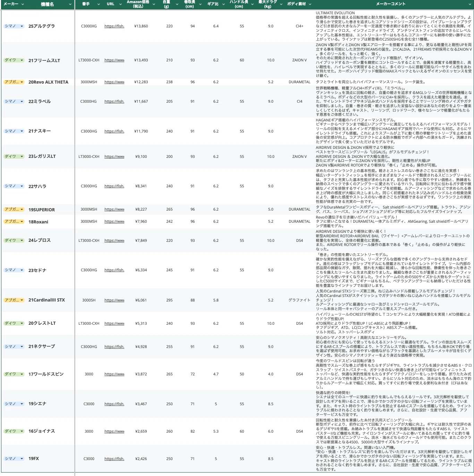Select the weight cell 295
Viewport: 474px width, 476px height.
(x=169, y=300)
